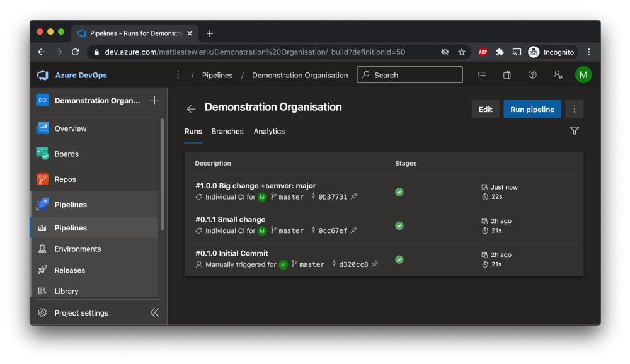630x364 pixels.
Task: Click the Search input field
Action: (416, 75)
